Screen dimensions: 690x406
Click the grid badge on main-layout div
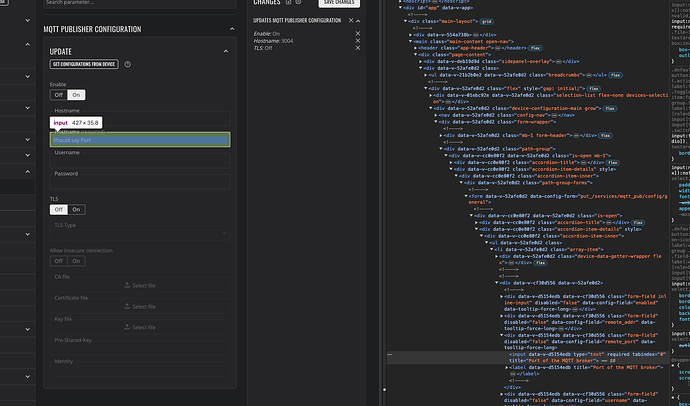[487, 21]
